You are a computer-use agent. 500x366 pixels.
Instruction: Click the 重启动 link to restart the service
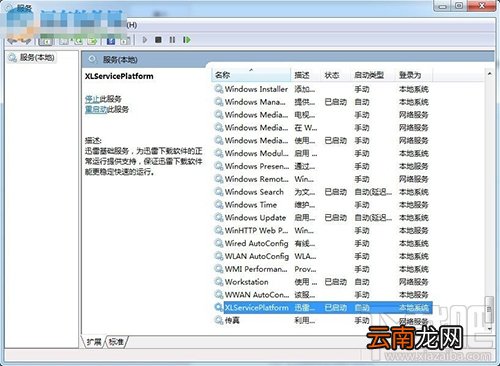pos(96,109)
